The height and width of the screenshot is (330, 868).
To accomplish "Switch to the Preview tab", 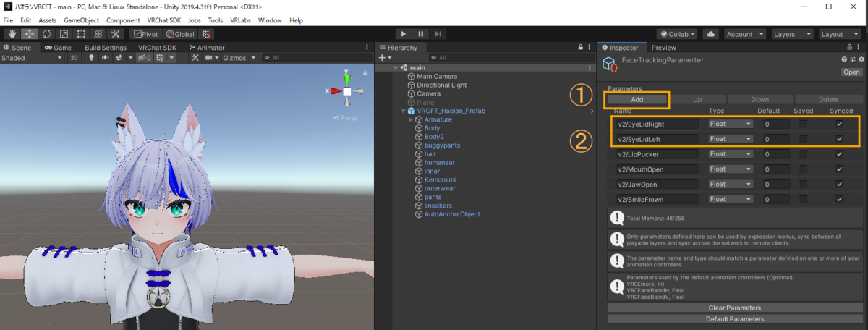I will pyautogui.click(x=663, y=47).
